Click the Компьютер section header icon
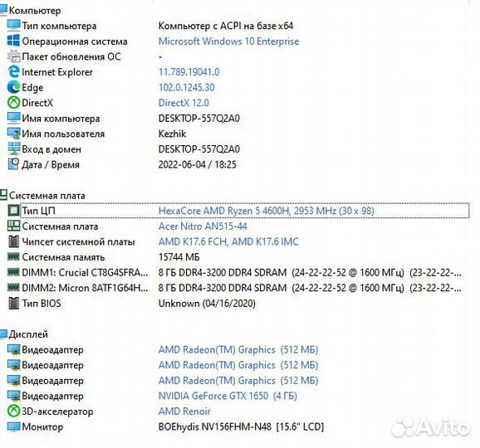The image size is (480, 448). pyautogui.click(x=3, y=10)
